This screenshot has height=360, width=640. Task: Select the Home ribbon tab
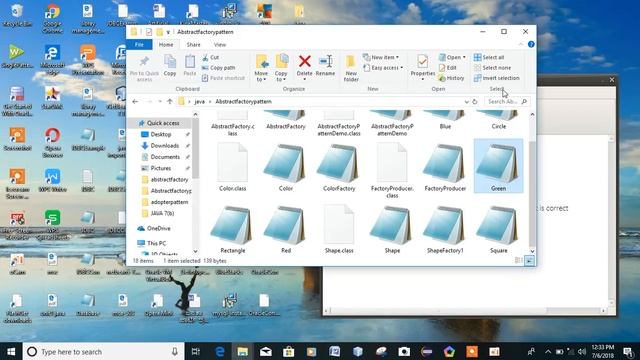click(166, 44)
